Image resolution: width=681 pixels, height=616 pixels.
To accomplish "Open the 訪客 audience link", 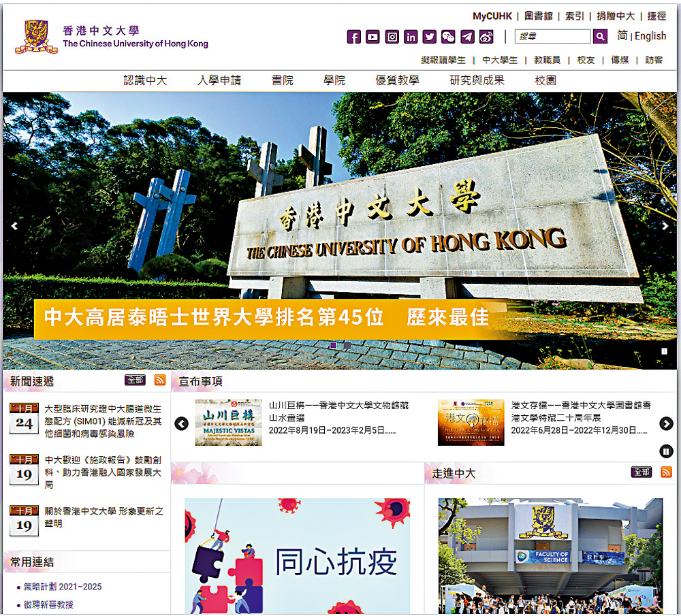I will click(654, 60).
